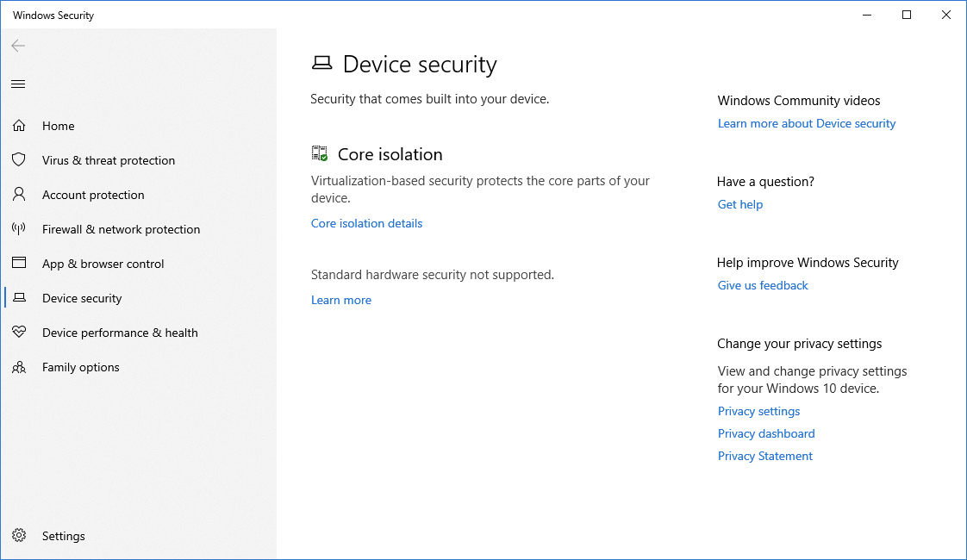Close the Windows Security window

coord(946,15)
